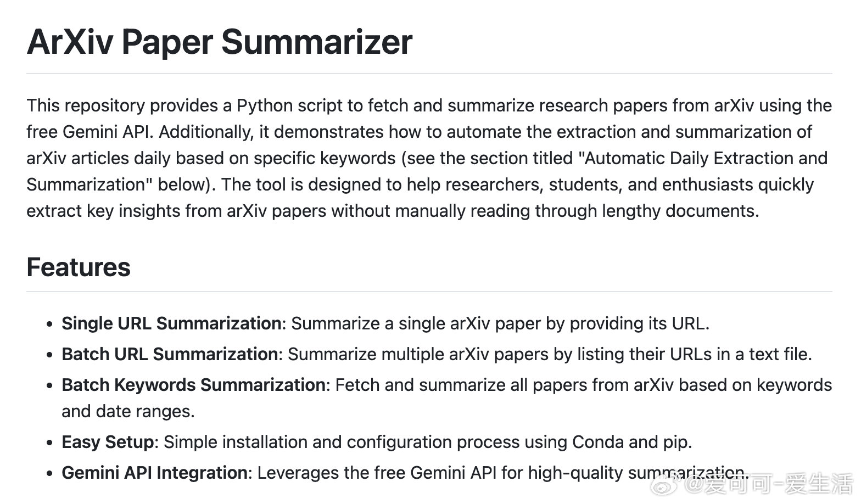Click bold label Gemini API Integration
The height and width of the screenshot is (504, 861).
click(154, 473)
